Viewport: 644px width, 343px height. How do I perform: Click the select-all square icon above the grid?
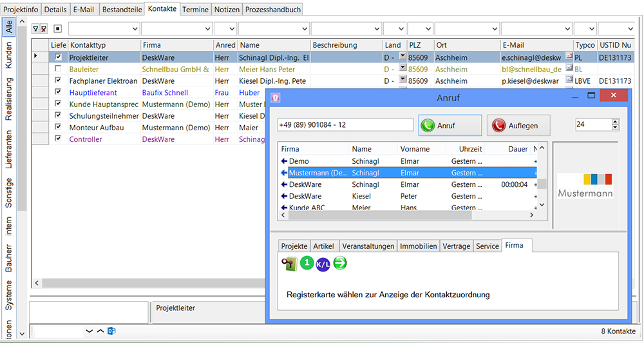[57, 29]
